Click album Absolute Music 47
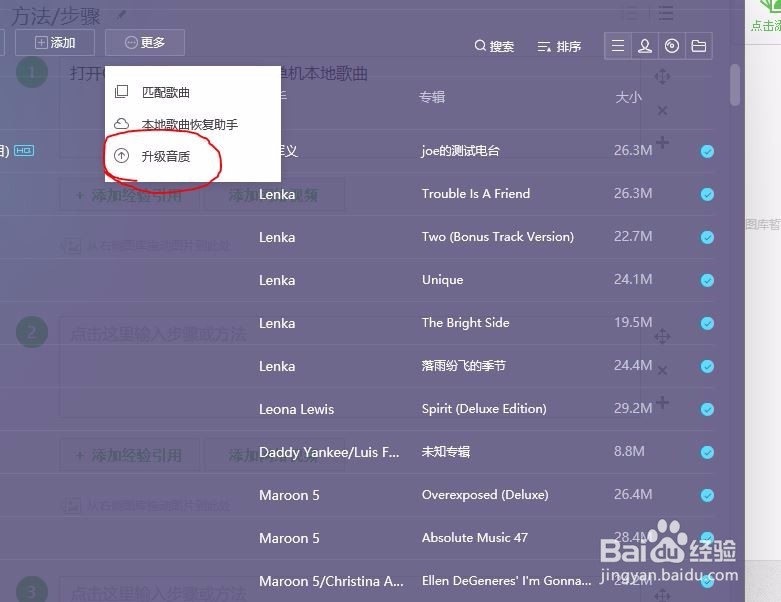781x602 pixels. (474, 538)
